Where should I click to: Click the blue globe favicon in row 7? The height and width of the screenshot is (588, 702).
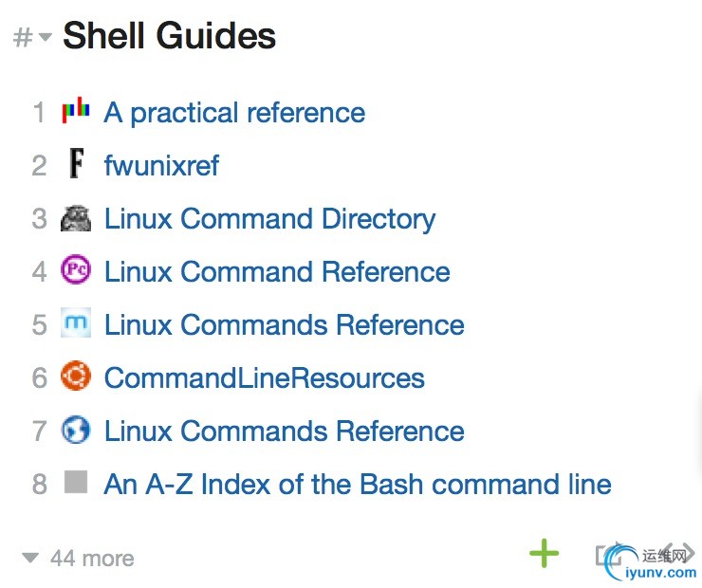click(x=76, y=431)
